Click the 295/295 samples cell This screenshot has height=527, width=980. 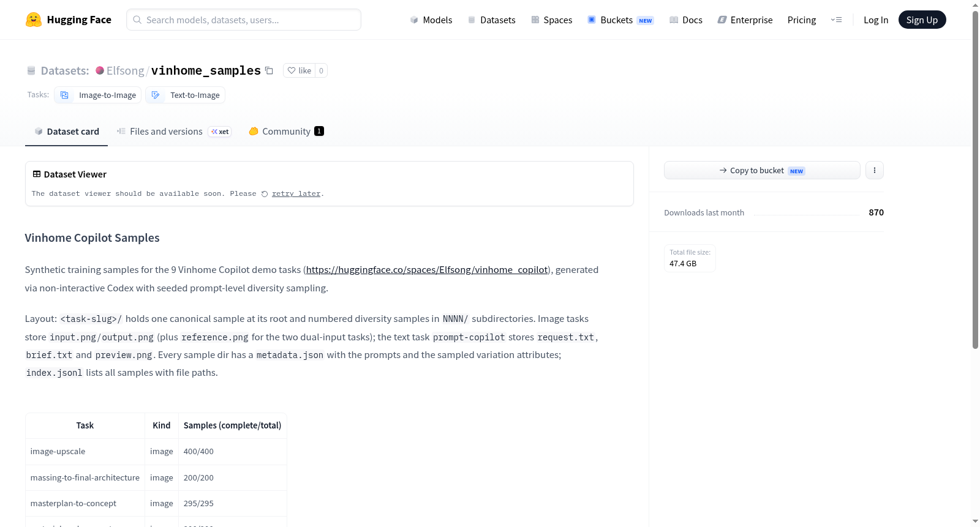coord(233,503)
